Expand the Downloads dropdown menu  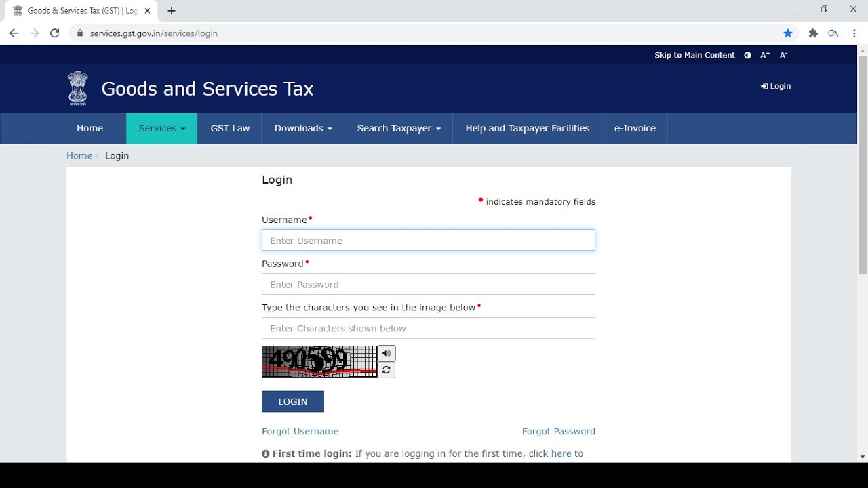pyautogui.click(x=303, y=128)
